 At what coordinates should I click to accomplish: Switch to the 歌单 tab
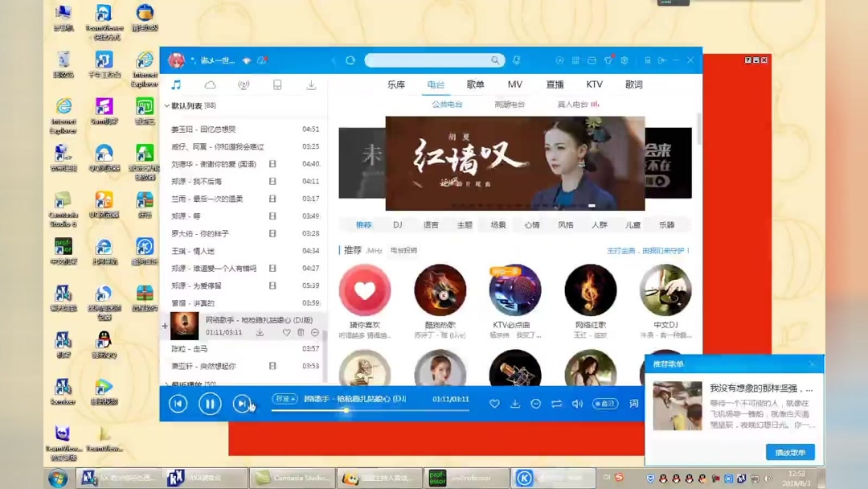(x=475, y=84)
